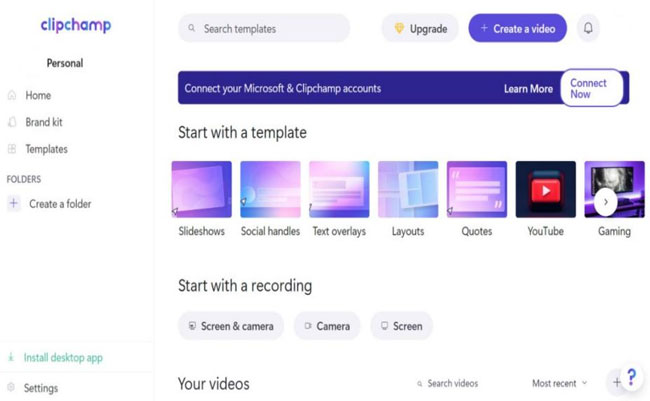650x401 pixels.
Task: Click the FOLDERS section label
Action: click(24, 179)
